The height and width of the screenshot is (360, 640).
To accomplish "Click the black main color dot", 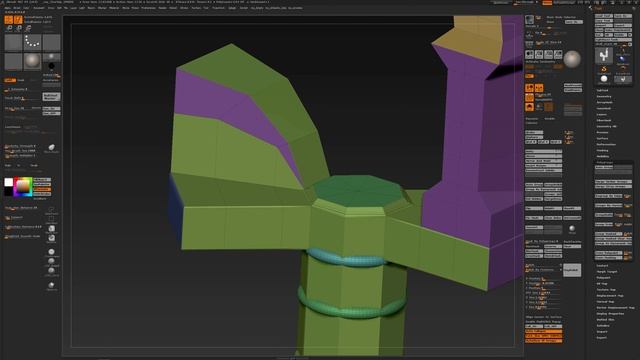I will pos(51,66).
